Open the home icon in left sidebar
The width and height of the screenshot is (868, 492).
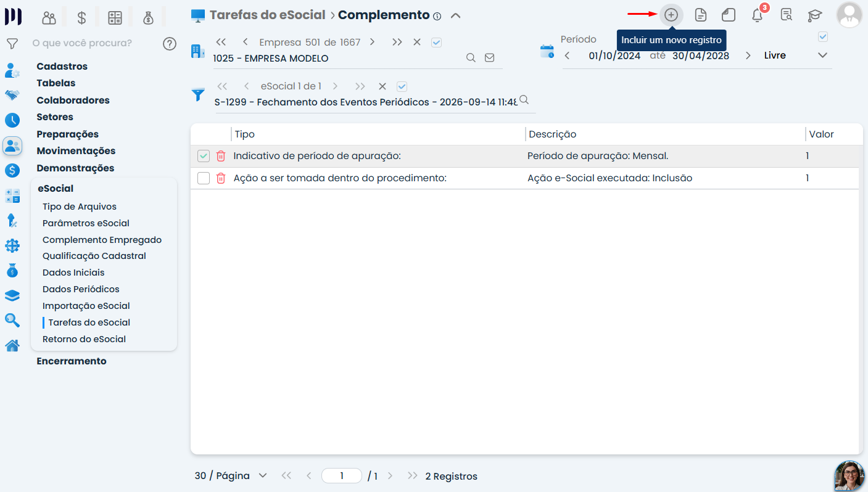coord(12,345)
